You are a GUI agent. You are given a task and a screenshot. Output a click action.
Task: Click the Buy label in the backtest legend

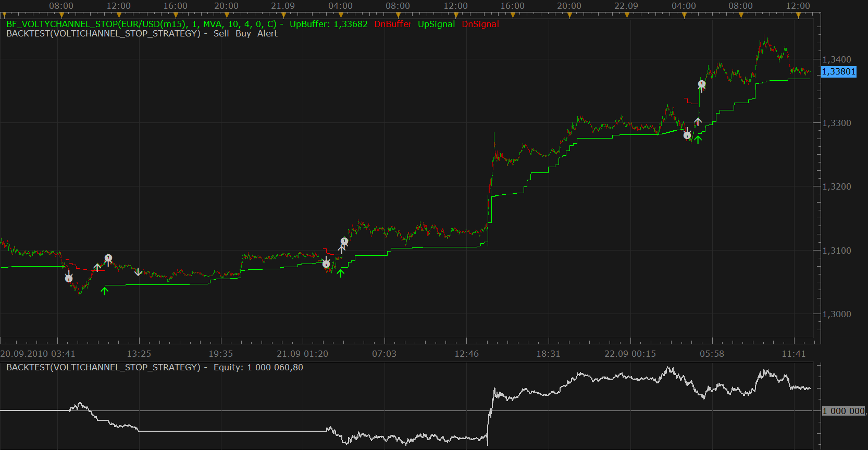pyautogui.click(x=243, y=33)
